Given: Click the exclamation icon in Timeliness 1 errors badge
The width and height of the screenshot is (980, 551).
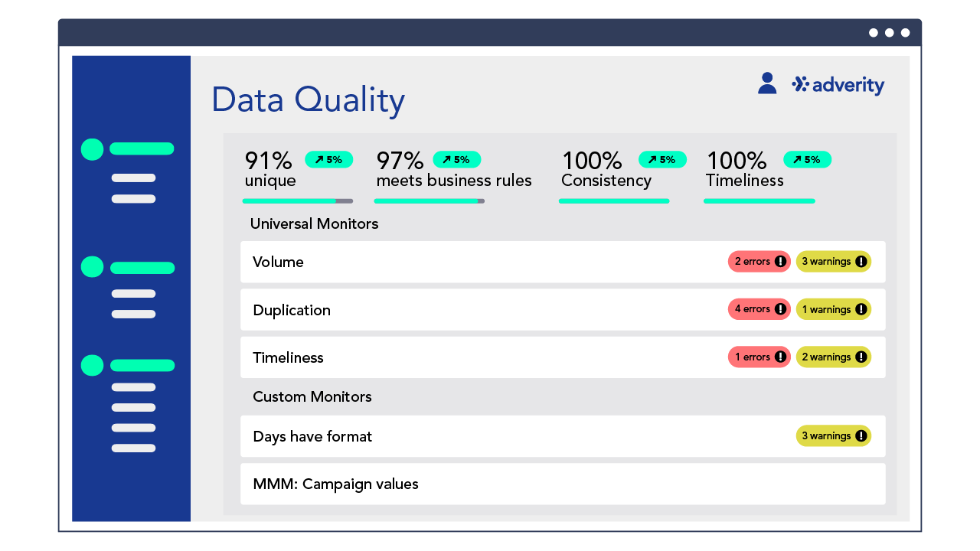Looking at the screenshot, I should 780,357.
